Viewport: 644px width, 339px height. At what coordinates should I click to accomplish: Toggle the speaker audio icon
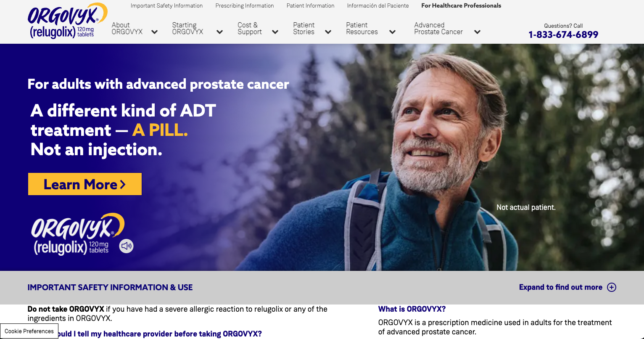click(x=127, y=246)
